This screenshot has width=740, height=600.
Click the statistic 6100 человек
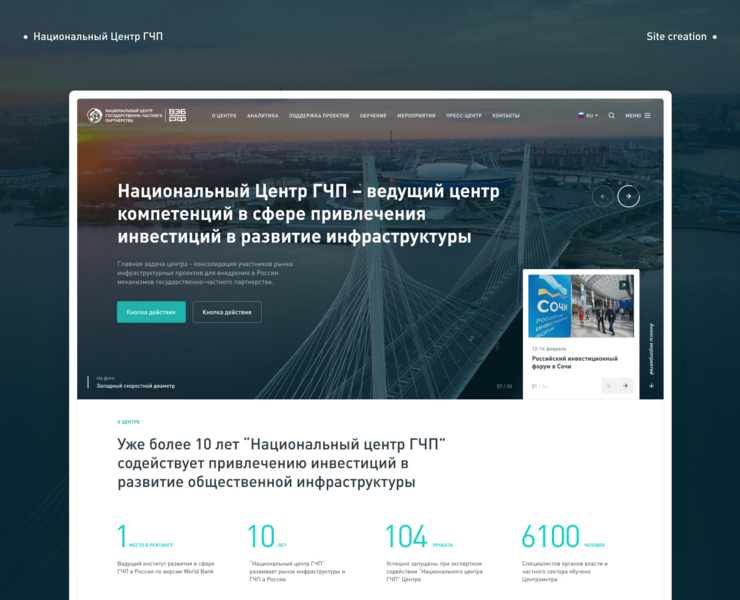(563, 537)
